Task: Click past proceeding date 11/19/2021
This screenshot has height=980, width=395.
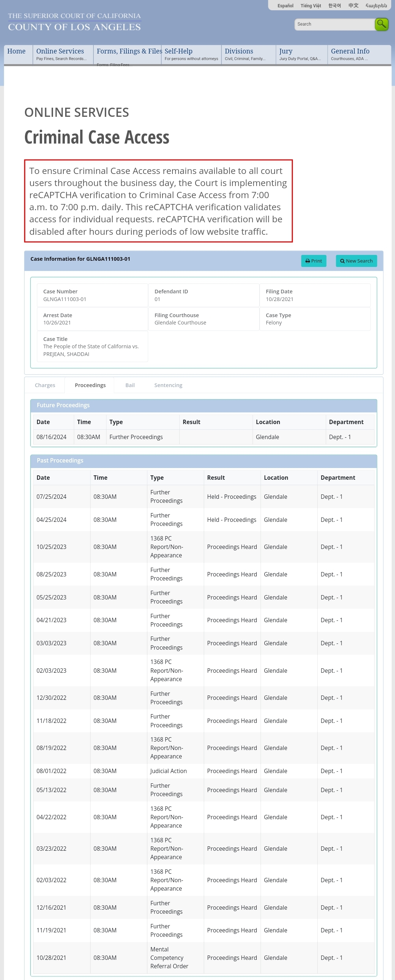Action: [51, 930]
